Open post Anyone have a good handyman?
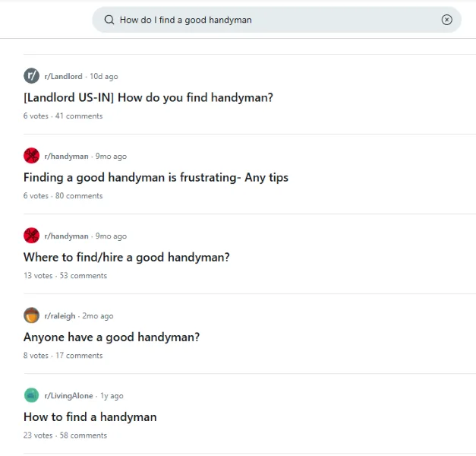Viewport: 476px width, 456px height. point(112,337)
